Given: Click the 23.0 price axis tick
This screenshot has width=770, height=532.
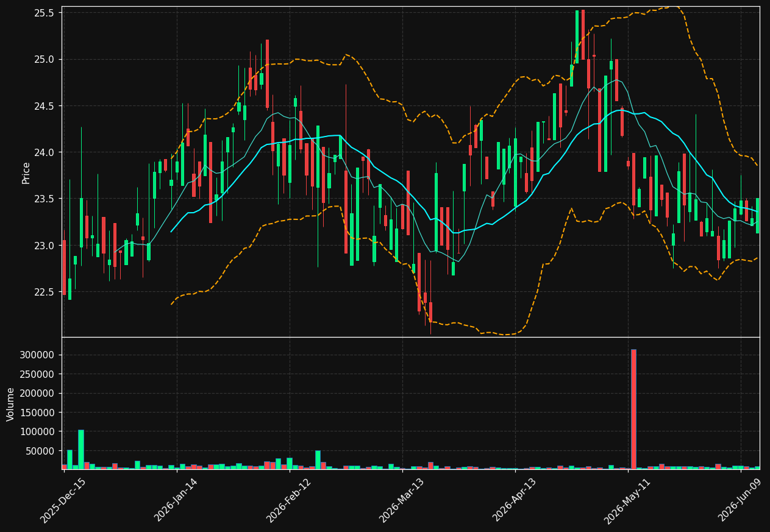Looking at the screenshot, I should coord(45,246).
